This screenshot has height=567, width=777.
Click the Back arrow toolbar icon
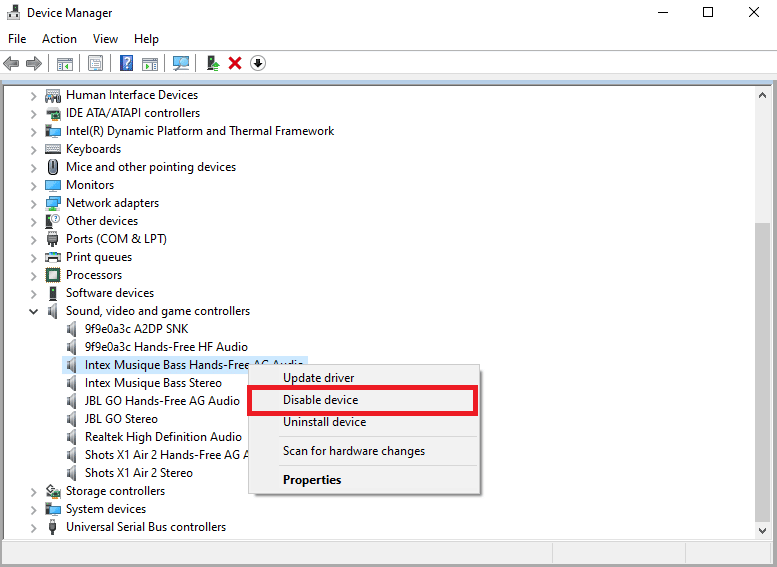tap(11, 63)
